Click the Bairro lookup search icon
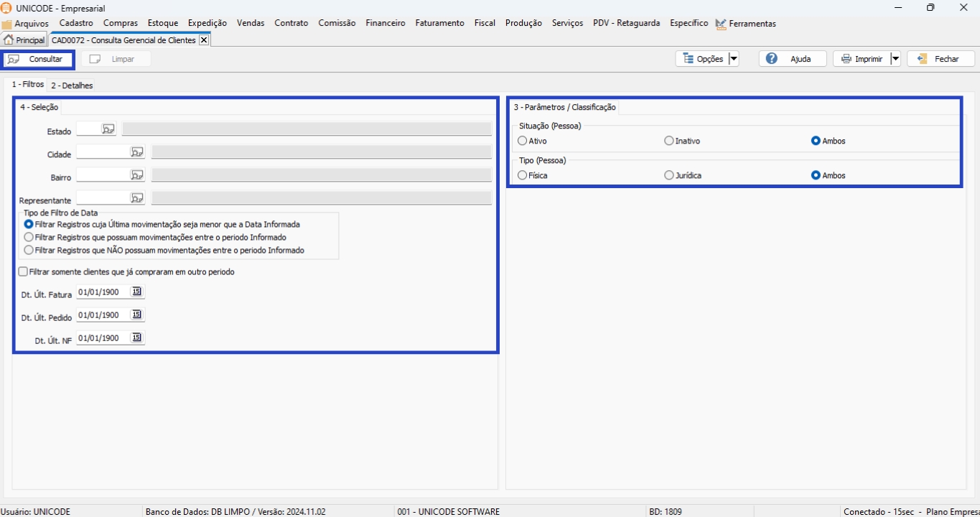This screenshot has height=517, width=980. tap(137, 175)
